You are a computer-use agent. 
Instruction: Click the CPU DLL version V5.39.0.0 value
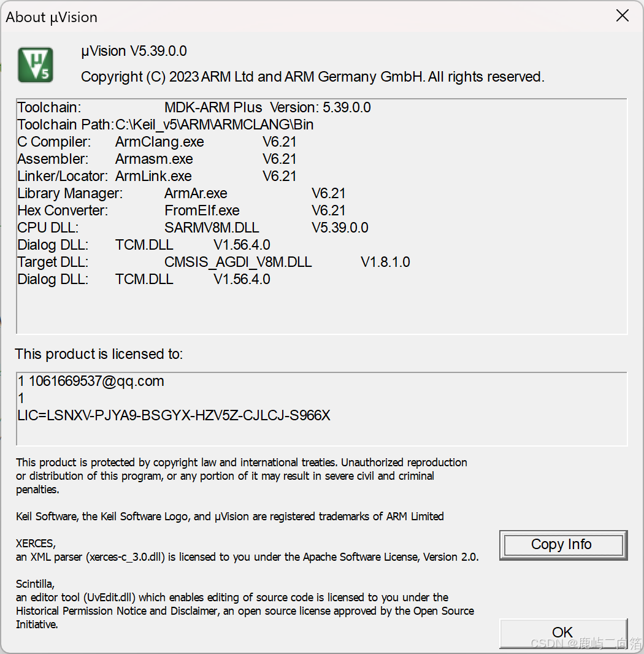pyautogui.click(x=340, y=228)
